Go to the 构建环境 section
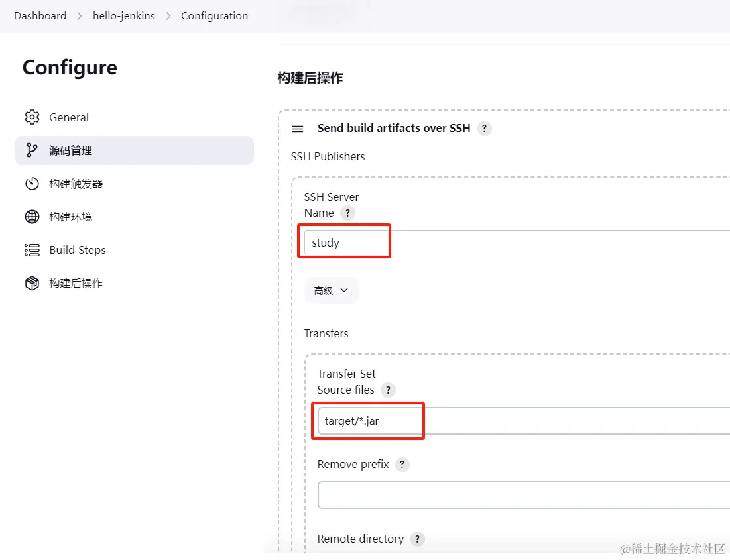Viewport: 730px width, 560px height. click(x=134, y=217)
